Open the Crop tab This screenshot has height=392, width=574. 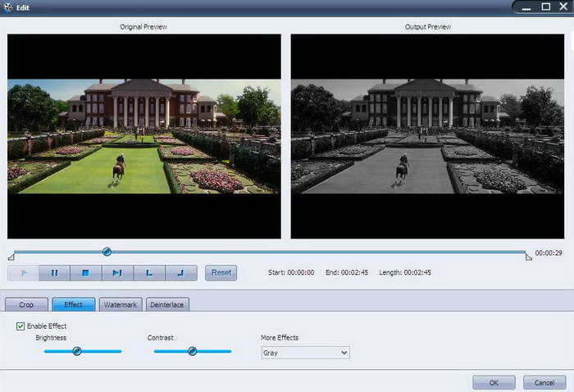26,304
